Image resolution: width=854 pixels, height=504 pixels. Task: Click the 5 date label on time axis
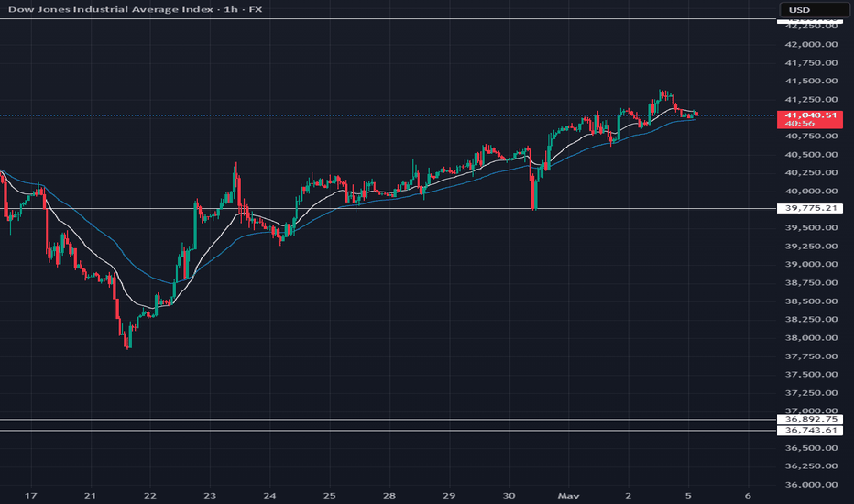(x=688, y=495)
